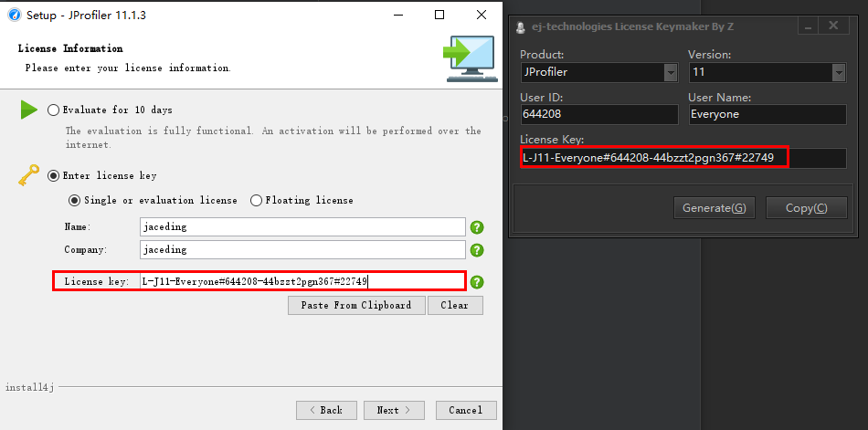Image resolution: width=868 pixels, height=430 pixels.
Task: Click the Generate(G) button in the Keymaker window
Action: pos(715,208)
